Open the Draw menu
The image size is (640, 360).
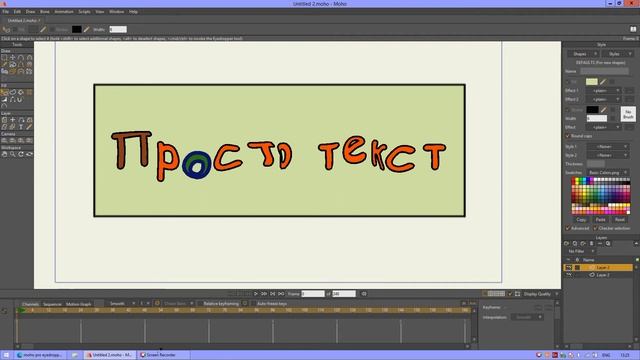[x=30, y=12]
